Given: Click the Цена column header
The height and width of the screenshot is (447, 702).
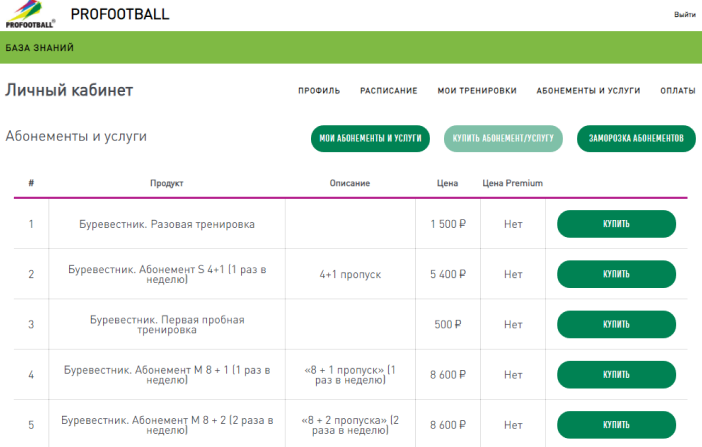Looking at the screenshot, I should coord(447,184).
